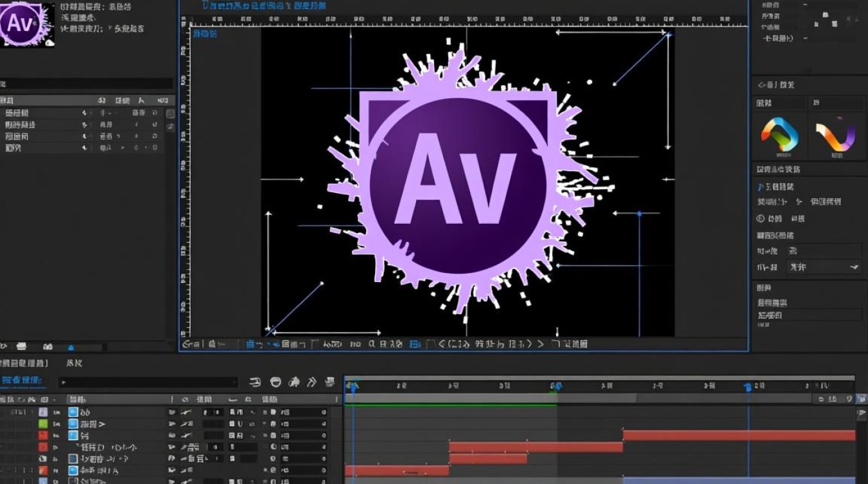Expand the fourth timeline layer's twirl arrow

(x=57, y=447)
